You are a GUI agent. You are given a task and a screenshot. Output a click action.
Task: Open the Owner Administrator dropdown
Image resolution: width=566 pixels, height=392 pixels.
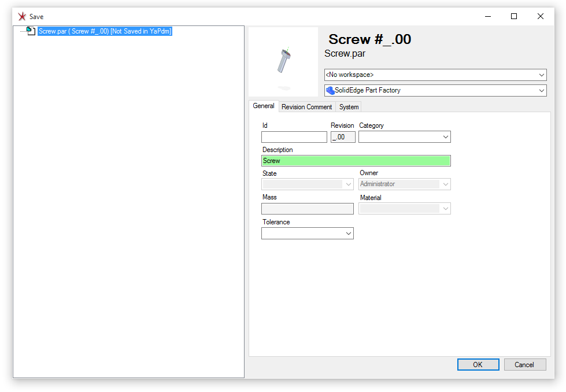[404, 184]
